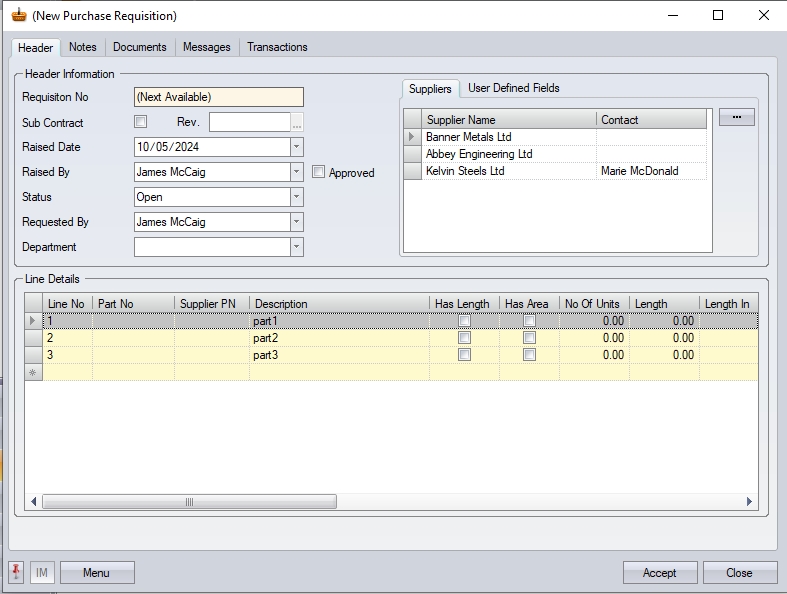Click the new row asterisk marker in Line Details
This screenshot has height=594, width=787.
(34, 372)
